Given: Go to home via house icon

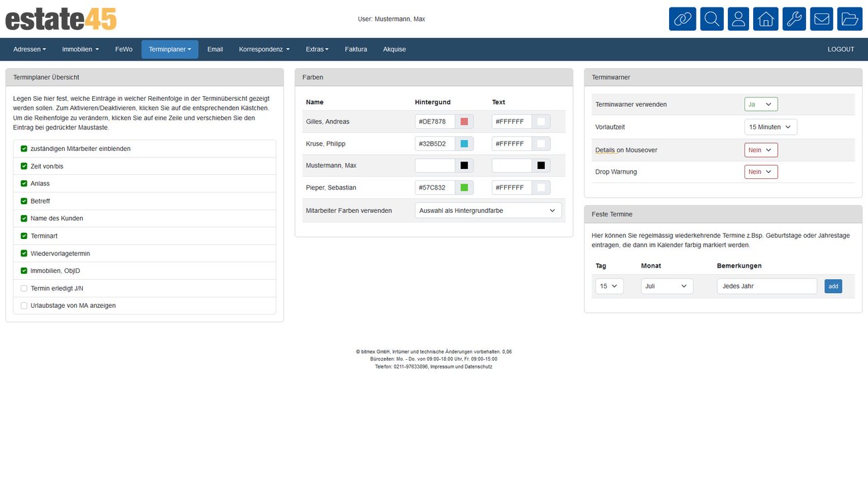Looking at the screenshot, I should pos(766,19).
